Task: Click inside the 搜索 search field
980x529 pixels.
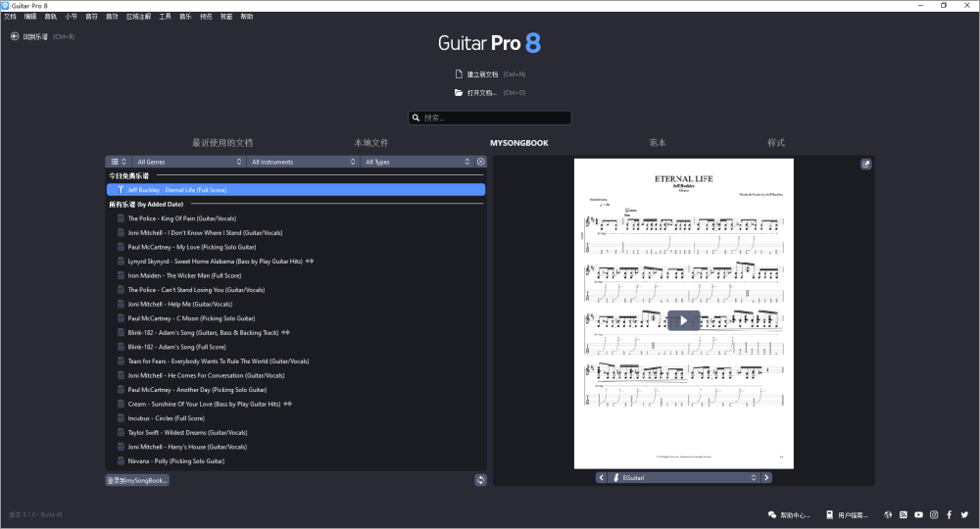Action: pyautogui.click(x=490, y=118)
